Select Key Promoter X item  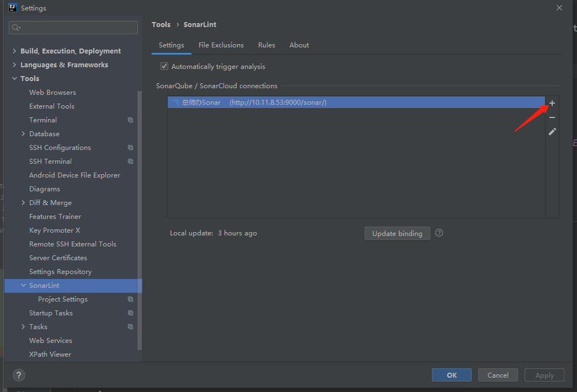coord(55,230)
